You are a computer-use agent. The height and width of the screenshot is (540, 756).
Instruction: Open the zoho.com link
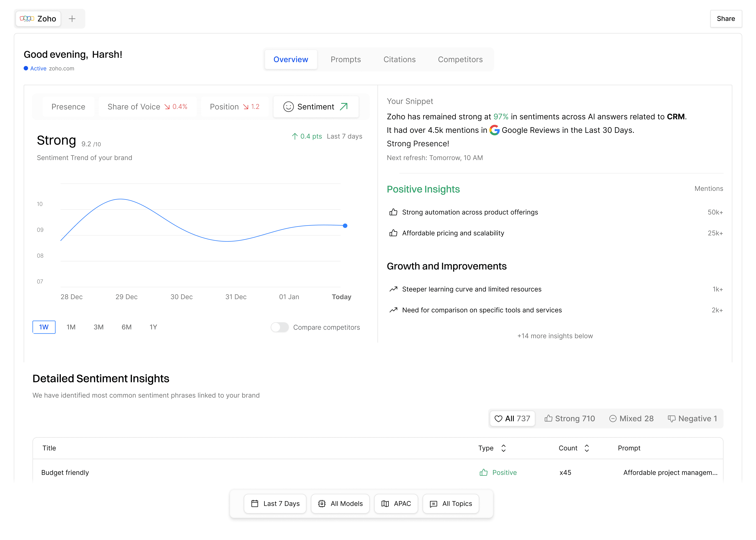[62, 68]
